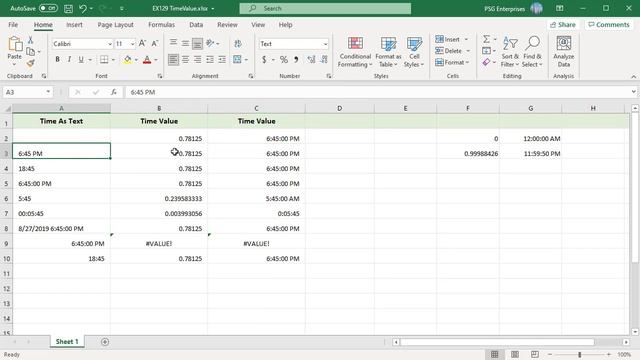Open the Data tab
The width and height of the screenshot is (640, 360).
point(196,24)
